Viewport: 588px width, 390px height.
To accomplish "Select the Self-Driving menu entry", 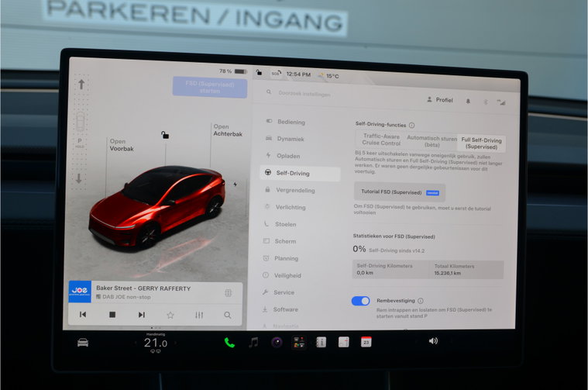I will click(300, 173).
